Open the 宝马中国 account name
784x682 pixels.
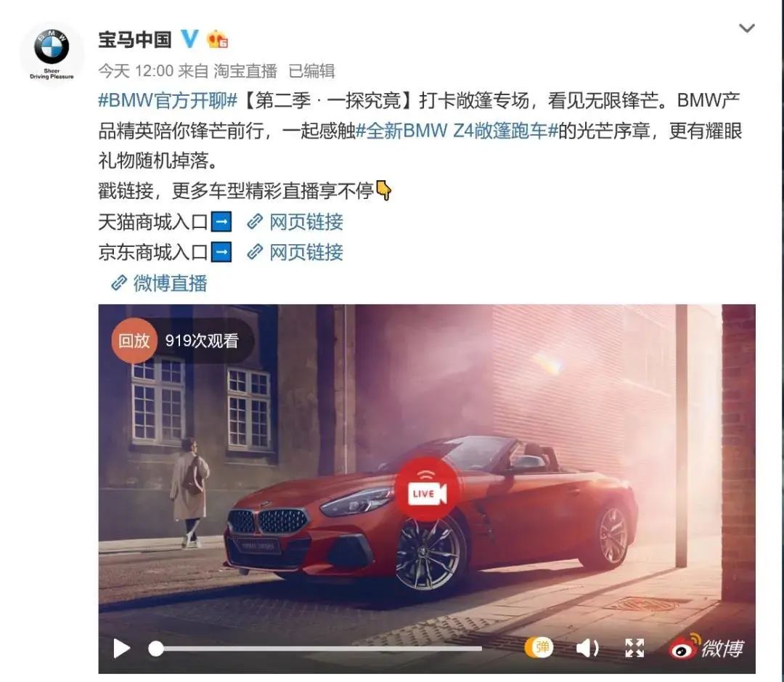click(135, 39)
